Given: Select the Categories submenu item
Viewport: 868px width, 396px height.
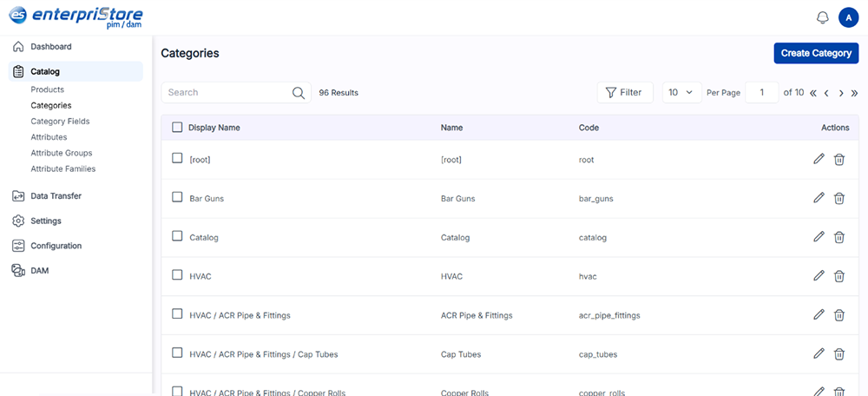Looking at the screenshot, I should coord(51,105).
